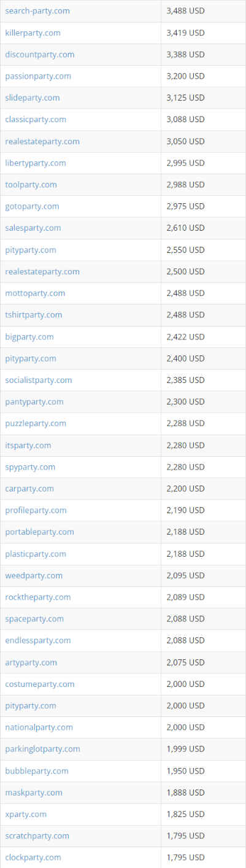This screenshot has width=246, height=868.
Task: Click the realestateparty.com link priced 2,500 USD
Action: point(42,271)
